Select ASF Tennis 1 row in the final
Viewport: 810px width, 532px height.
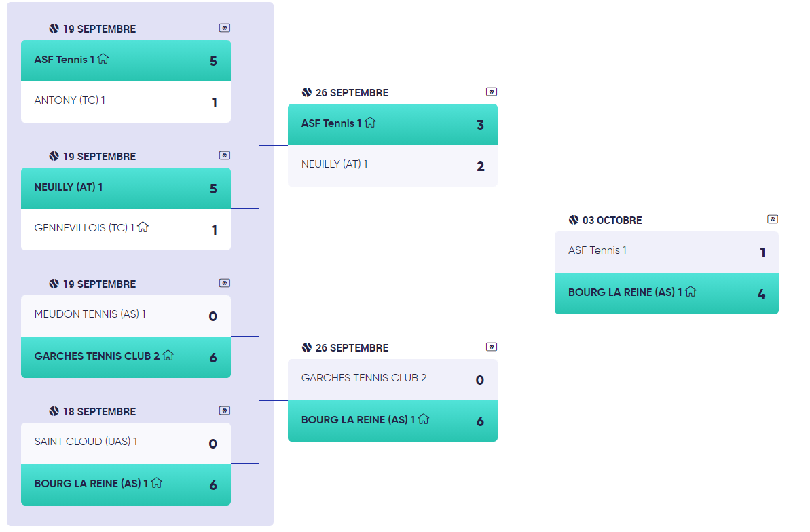pos(666,252)
